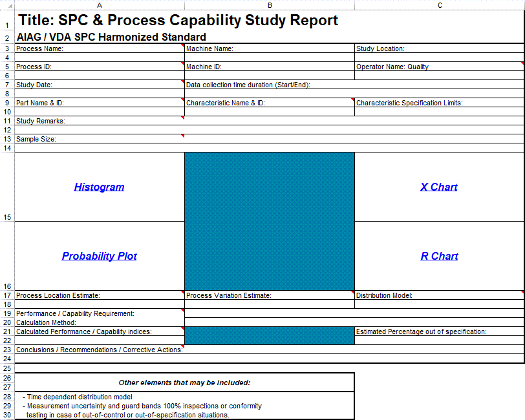
Task: Click the select-all corner triangle
Action: pos(10,6)
